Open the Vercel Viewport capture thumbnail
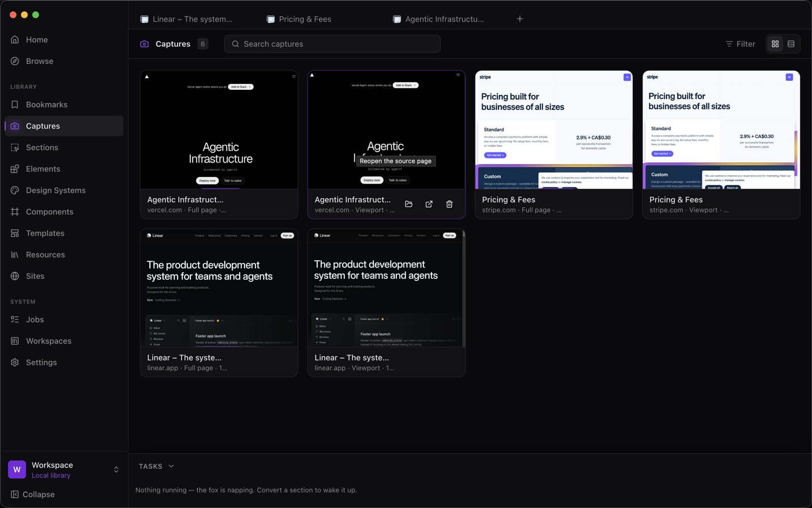This screenshot has height=508, width=812. pos(387,130)
